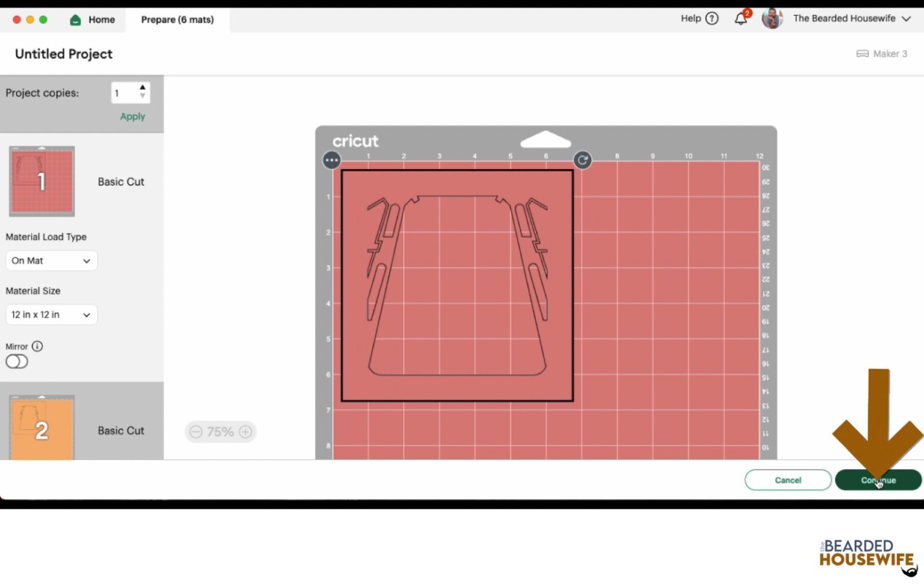The height and width of the screenshot is (587, 924).
Task: Open the notifications bell
Action: tap(741, 19)
